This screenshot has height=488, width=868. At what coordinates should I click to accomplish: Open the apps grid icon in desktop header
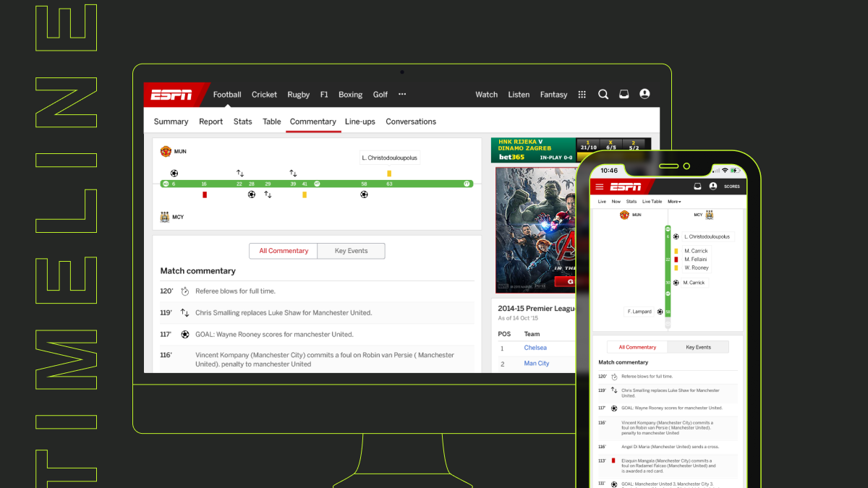(582, 94)
